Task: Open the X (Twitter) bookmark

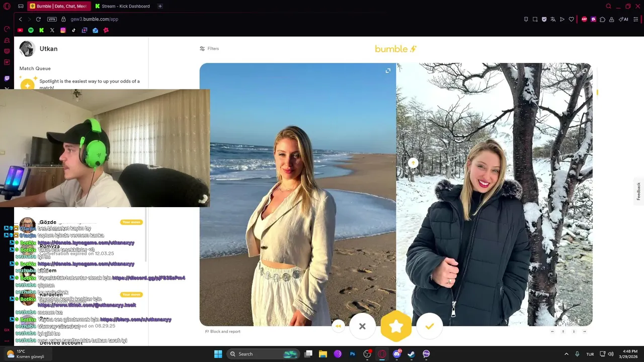Action: tap(52, 30)
